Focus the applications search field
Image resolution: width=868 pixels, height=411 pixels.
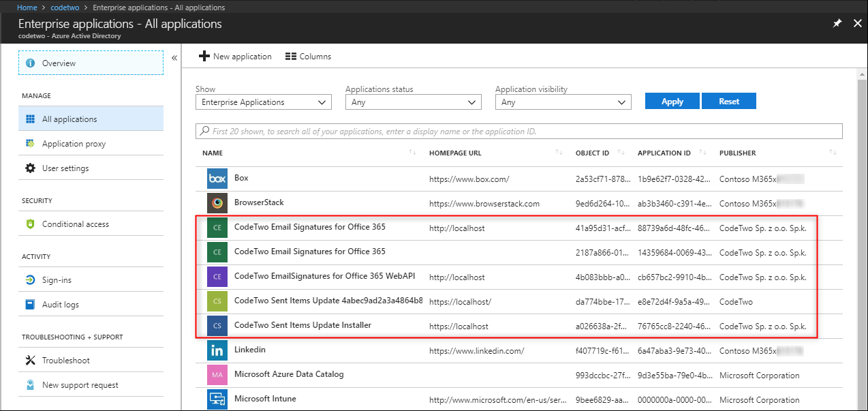pos(519,131)
